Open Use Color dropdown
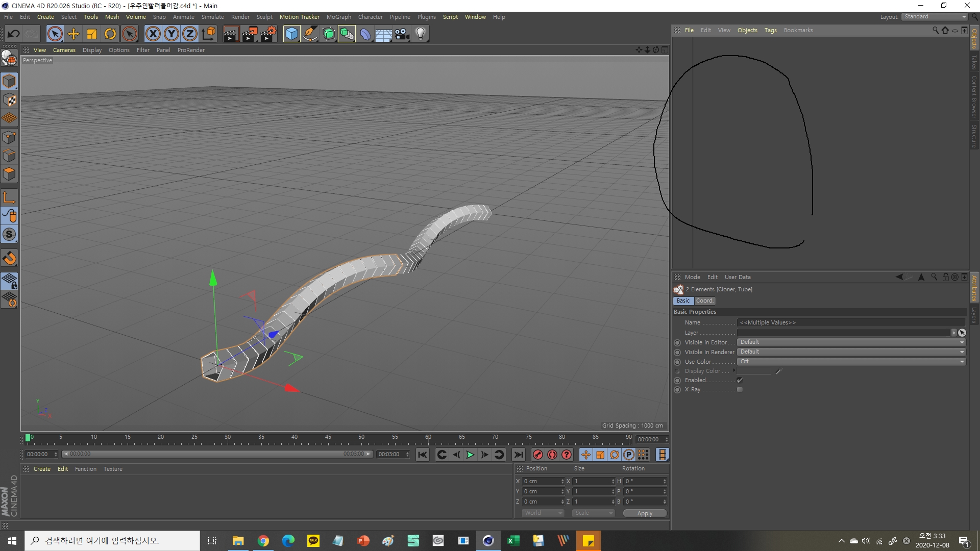 point(851,362)
